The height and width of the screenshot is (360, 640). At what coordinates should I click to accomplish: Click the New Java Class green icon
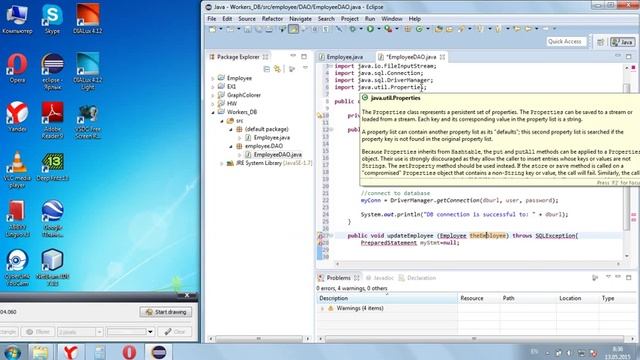pos(419,29)
